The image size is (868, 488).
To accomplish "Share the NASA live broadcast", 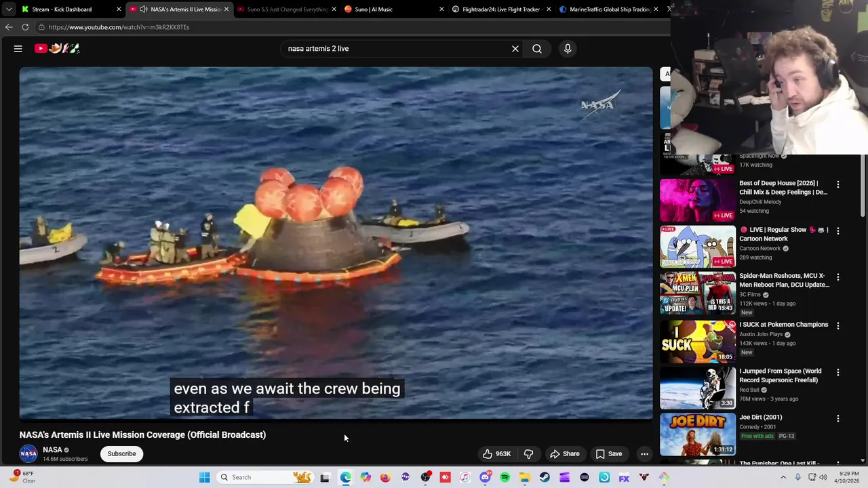I will (565, 453).
